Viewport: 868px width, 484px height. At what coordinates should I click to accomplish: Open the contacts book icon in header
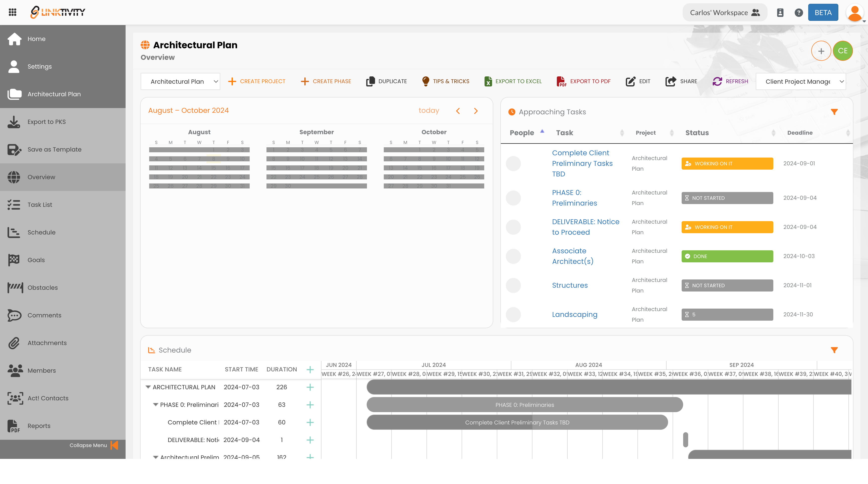click(780, 13)
